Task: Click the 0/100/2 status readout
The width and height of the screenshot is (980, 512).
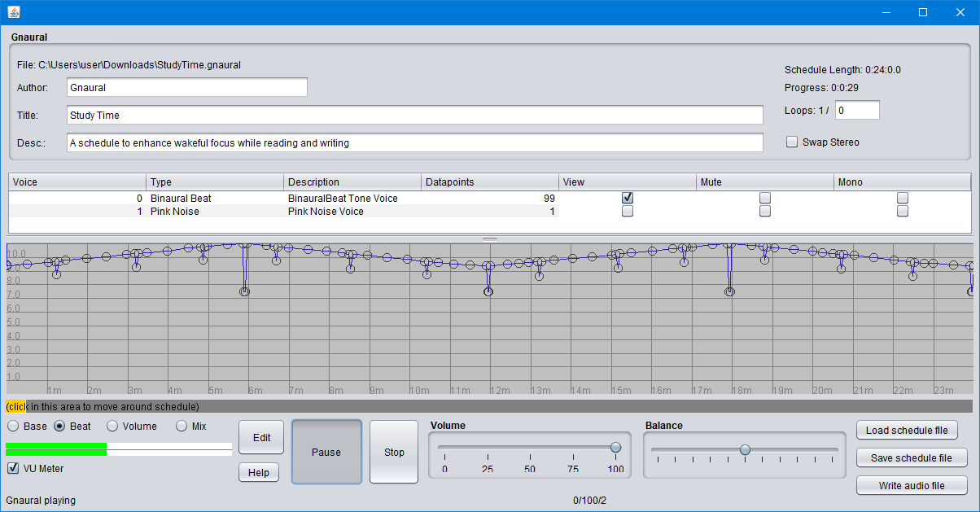Action: [590, 501]
